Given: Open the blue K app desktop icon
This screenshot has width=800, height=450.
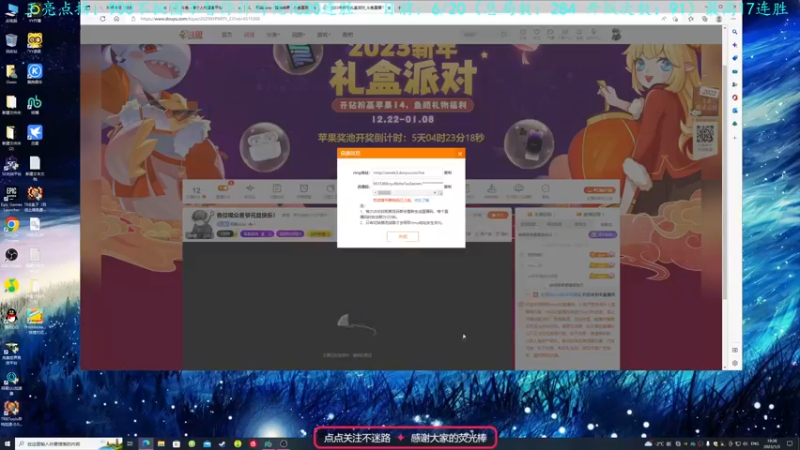Looking at the screenshot, I should [35, 72].
